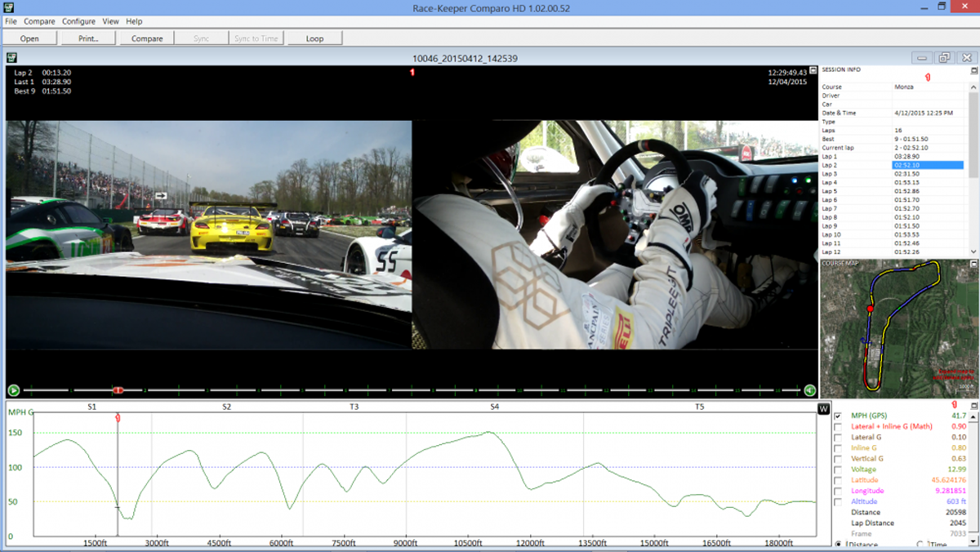This screenshot has height=552, width=980.
Task: Select the Lap 1 time 03:28.90
Action: click(904, 156)
